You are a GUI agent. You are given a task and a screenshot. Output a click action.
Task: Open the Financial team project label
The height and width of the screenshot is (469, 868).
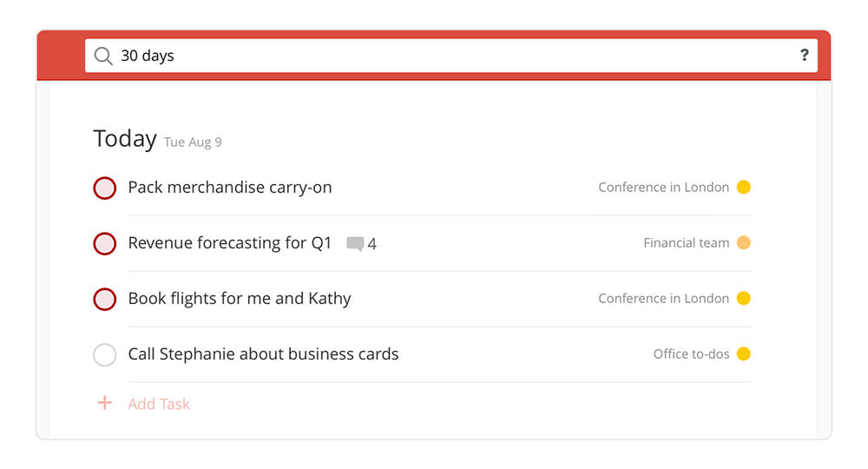coord(686,242)
